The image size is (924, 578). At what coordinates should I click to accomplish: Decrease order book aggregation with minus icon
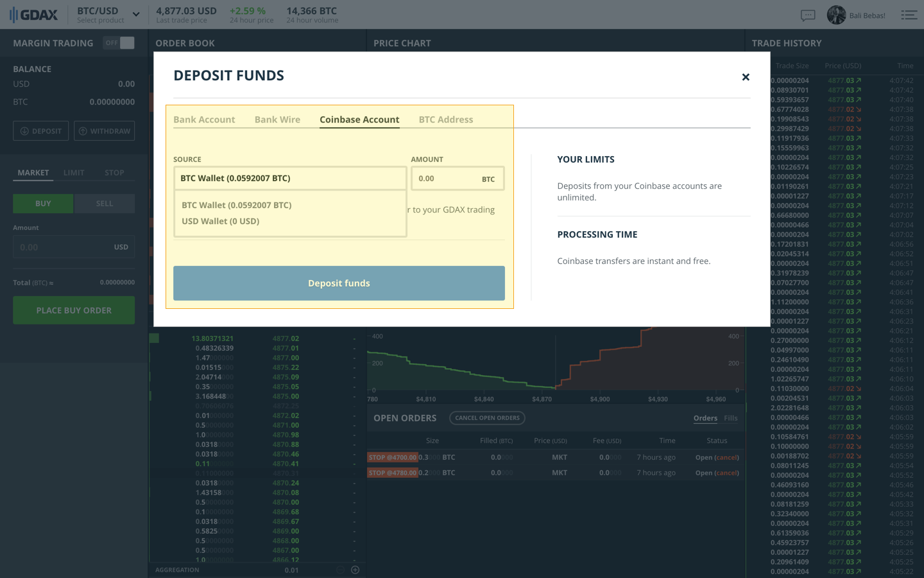pyautogui.click(x=340, y=570)
